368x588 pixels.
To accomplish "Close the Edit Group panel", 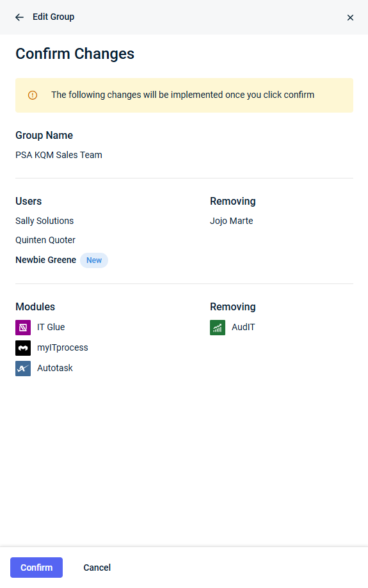I will coord(350,18).
